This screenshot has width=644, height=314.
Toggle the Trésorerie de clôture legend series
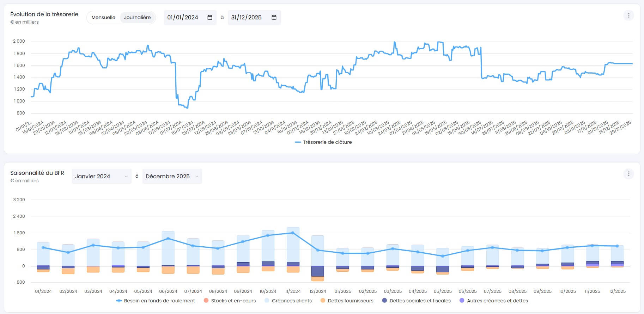click(x=323, y=142)
